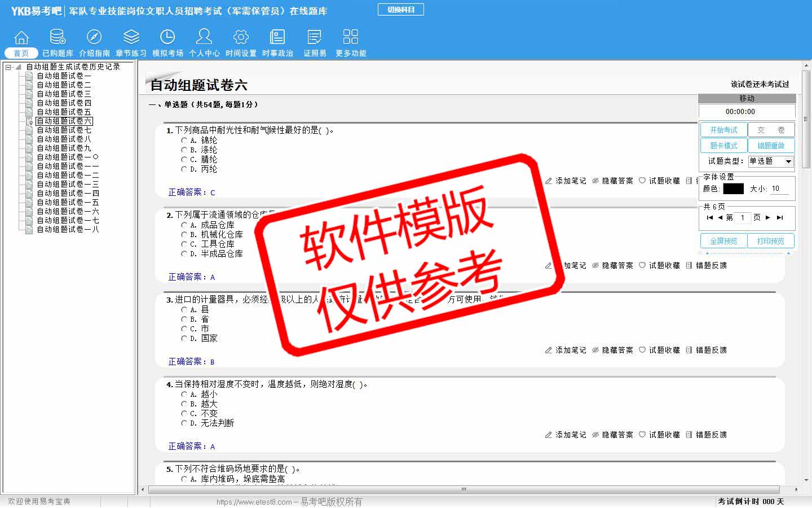
Task: Open 更多功能 grid icon
Action: 351,37
